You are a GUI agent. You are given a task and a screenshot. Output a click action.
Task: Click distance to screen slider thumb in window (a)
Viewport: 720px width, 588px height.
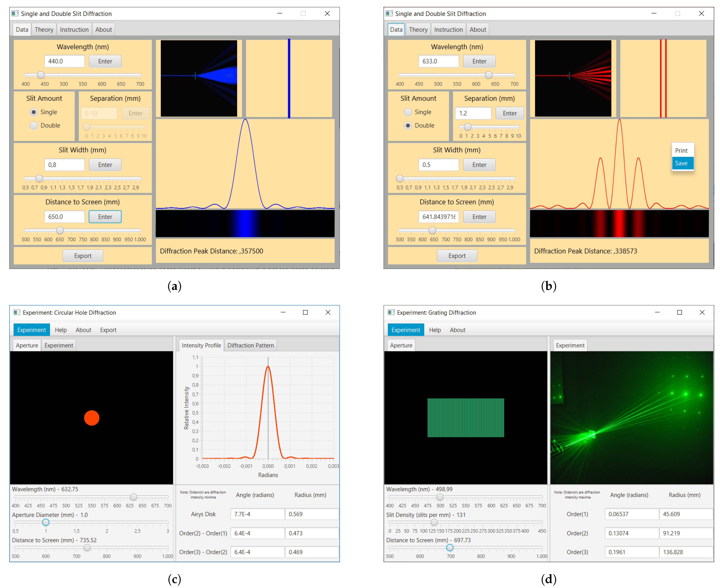pyautogui.click(x=60, y=231)
